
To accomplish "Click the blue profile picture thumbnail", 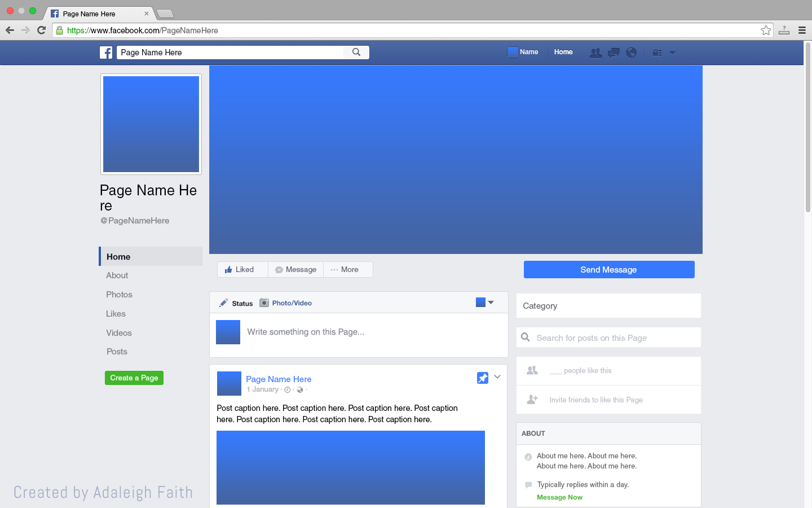I will (x=151, y=124).
